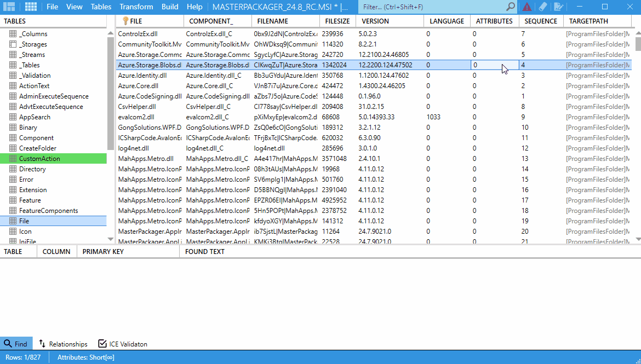Click the Azure.Identity.dll file cell
The image size is (641, 364).
click(150, 76)
